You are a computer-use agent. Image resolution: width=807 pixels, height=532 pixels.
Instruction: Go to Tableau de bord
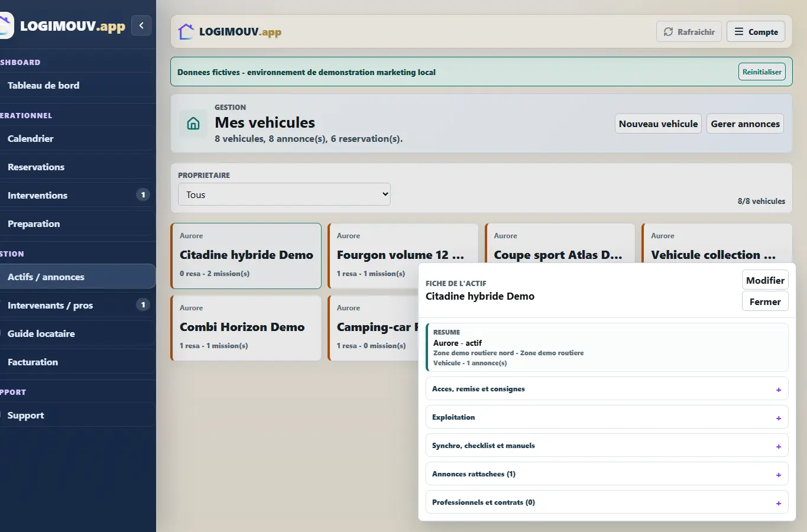77,85
